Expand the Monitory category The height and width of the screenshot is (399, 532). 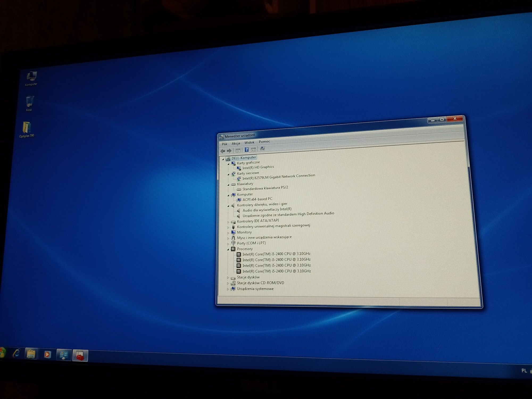[228, 233]
